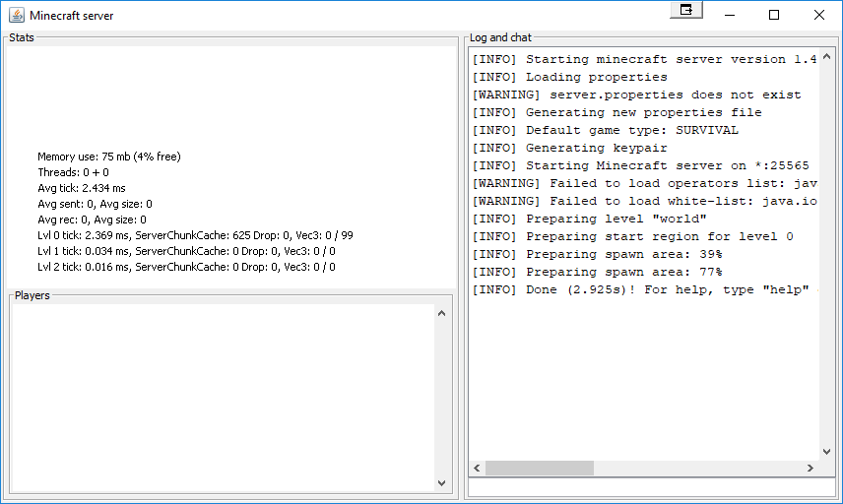Click the Java icon in the title bar
843x504 pixels.
(x=17, y=15)
